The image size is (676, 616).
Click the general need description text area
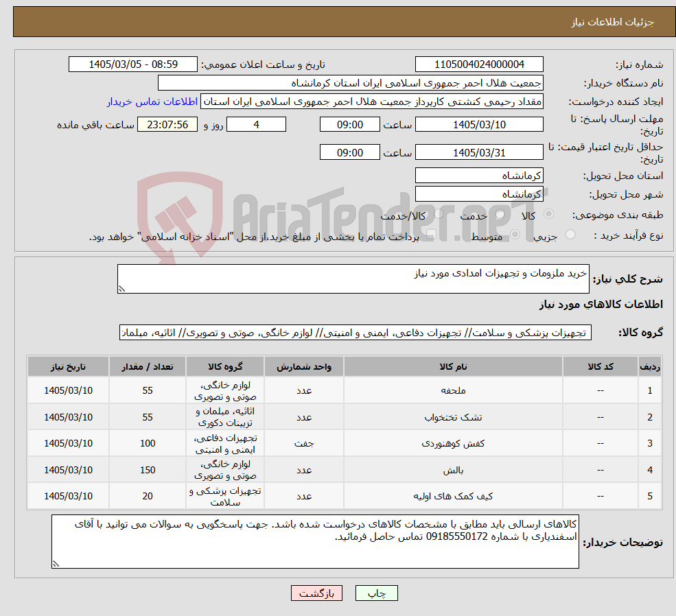pyautogui.click(x=353, y=279)
